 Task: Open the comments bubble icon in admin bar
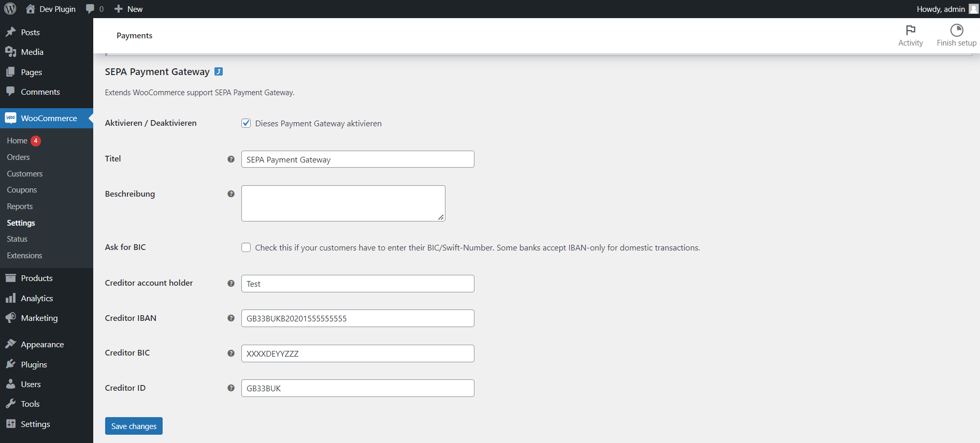[91, 9]
